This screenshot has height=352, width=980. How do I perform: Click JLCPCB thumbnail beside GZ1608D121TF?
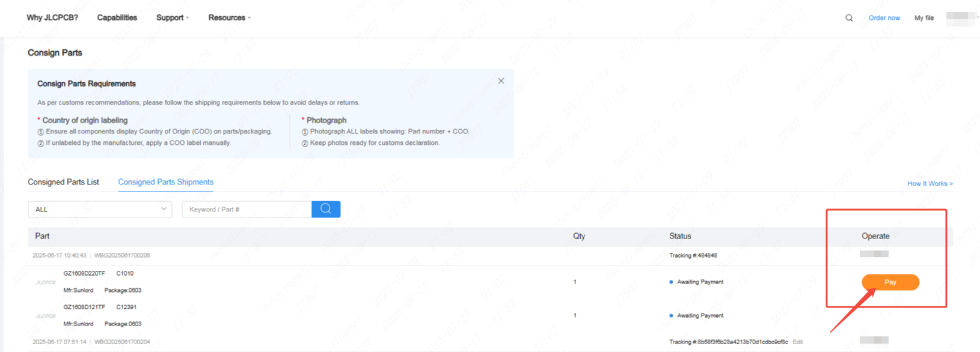click(x=46, y=316)
